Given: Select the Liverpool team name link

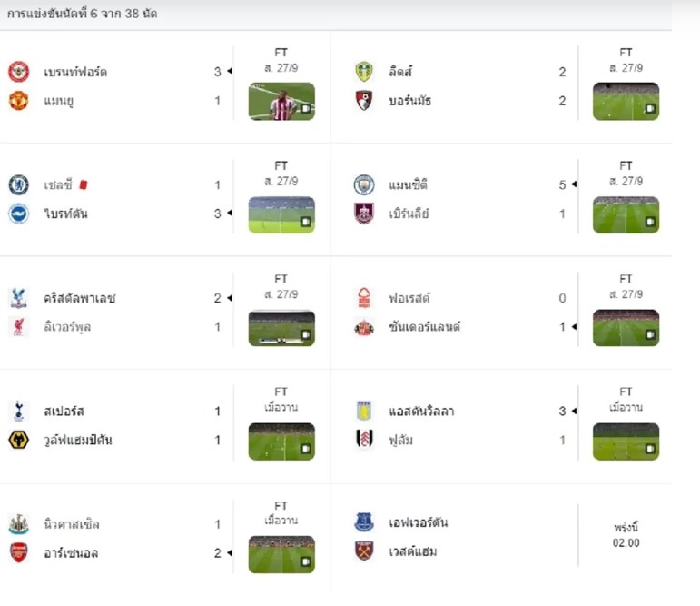Looking at the screenshot, I should pyautogui.click(x=67, y=327).
